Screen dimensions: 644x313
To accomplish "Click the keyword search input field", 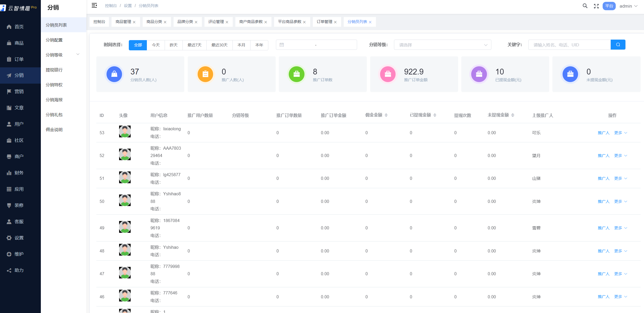I will (569, 45).
